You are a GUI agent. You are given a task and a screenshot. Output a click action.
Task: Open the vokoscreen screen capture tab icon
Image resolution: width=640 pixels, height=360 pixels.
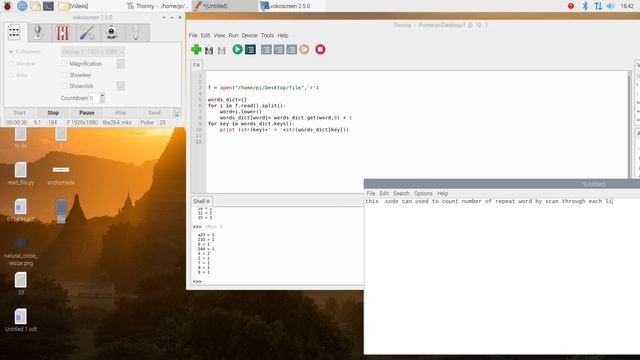point(14,32)
